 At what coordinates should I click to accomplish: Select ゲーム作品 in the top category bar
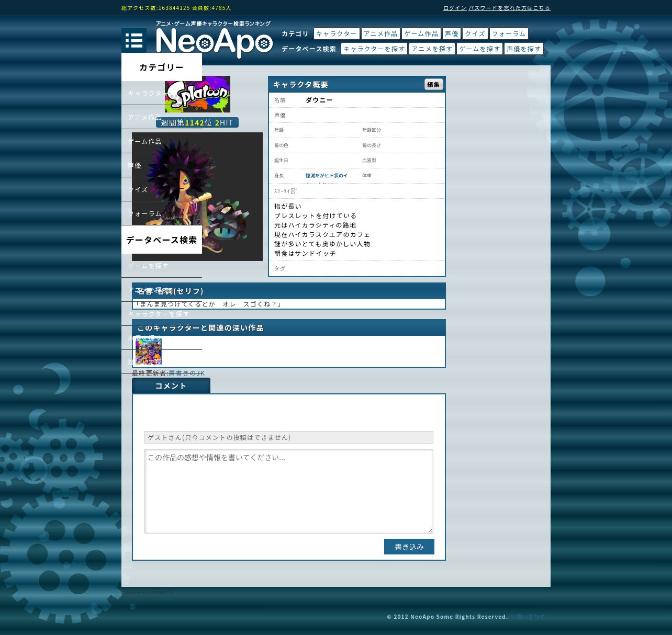point(421,33)
